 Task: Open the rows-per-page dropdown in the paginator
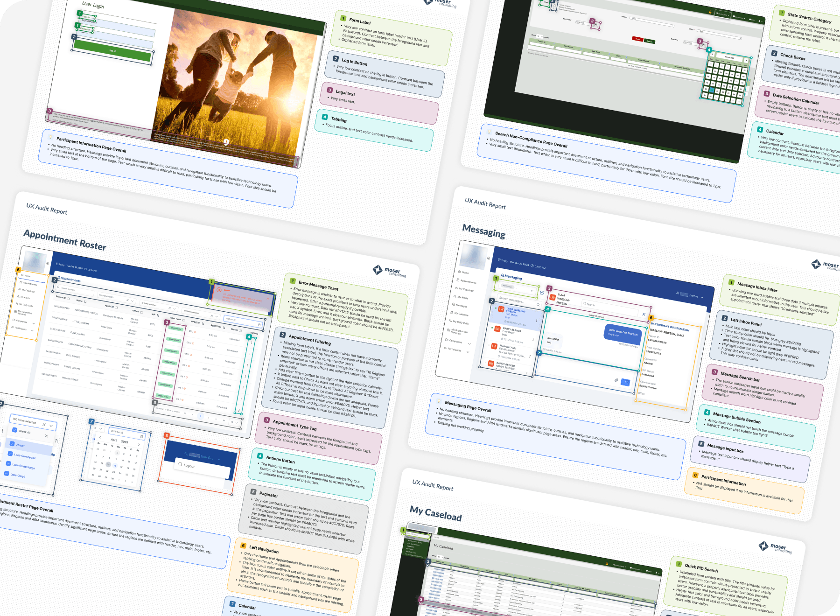[x=234, y=422]
